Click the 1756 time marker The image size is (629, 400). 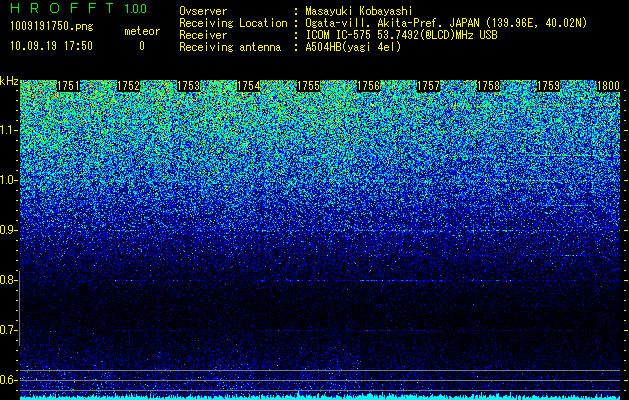[x=368, y=86]
